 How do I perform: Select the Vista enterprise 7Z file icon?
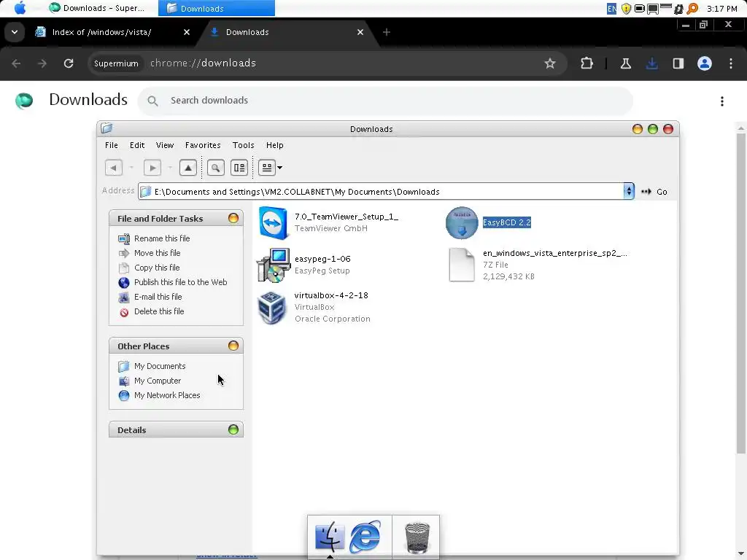(x=462, y=265)
